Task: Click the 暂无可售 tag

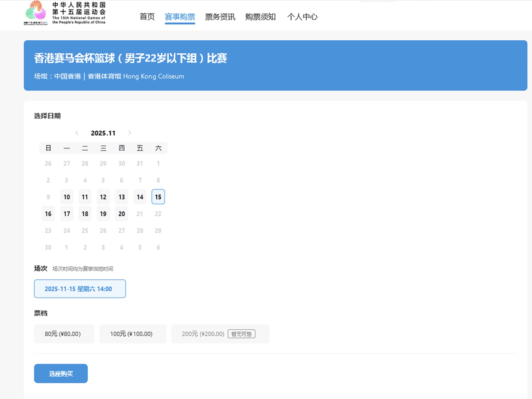Action: [241, 334]
